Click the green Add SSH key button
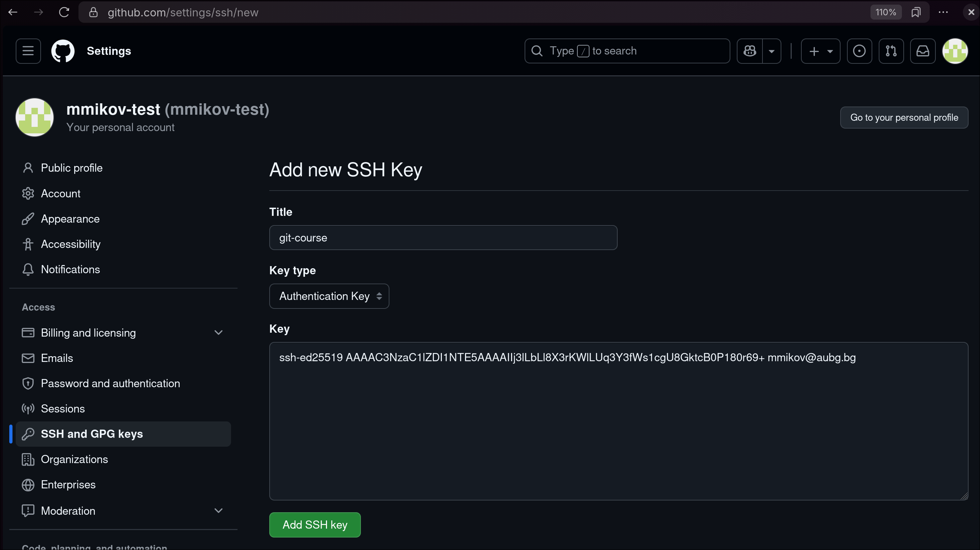 [x=315, y=525]
